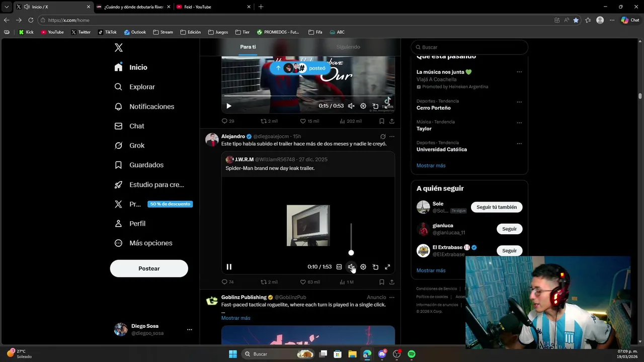The width and height of the screenshot is (644, 362).
Task: Click the Postear button
Action: [x=149, y=268]
